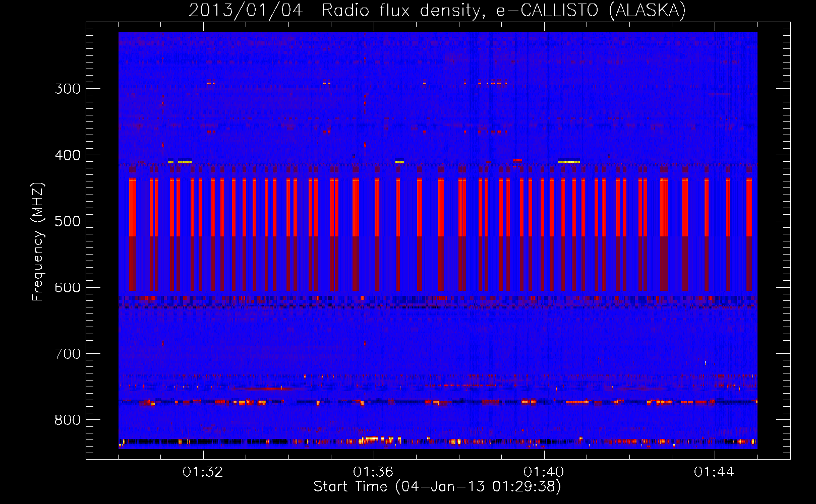Click the 700 frequency tick label
This screenshot has width=816, height=504.
(68, 354)
